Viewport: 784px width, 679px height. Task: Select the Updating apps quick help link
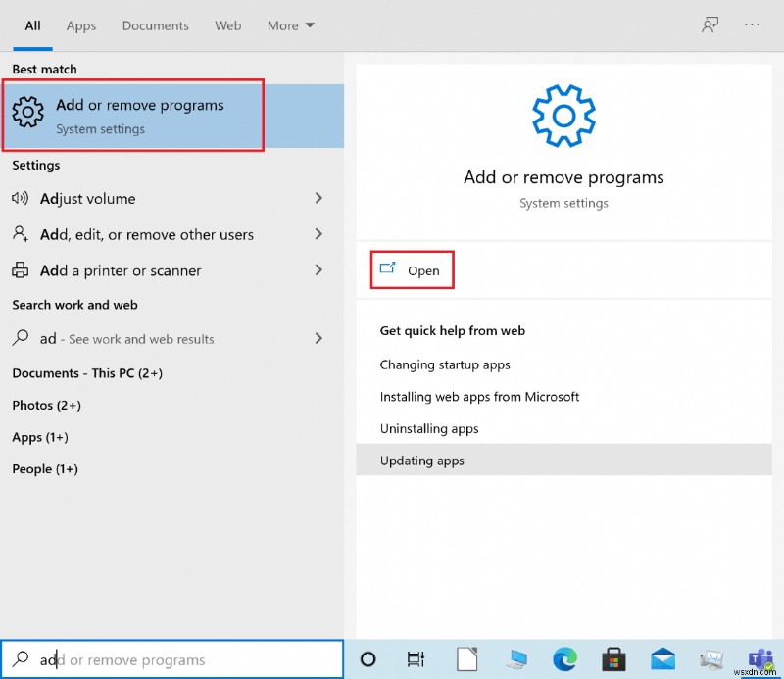421,461
